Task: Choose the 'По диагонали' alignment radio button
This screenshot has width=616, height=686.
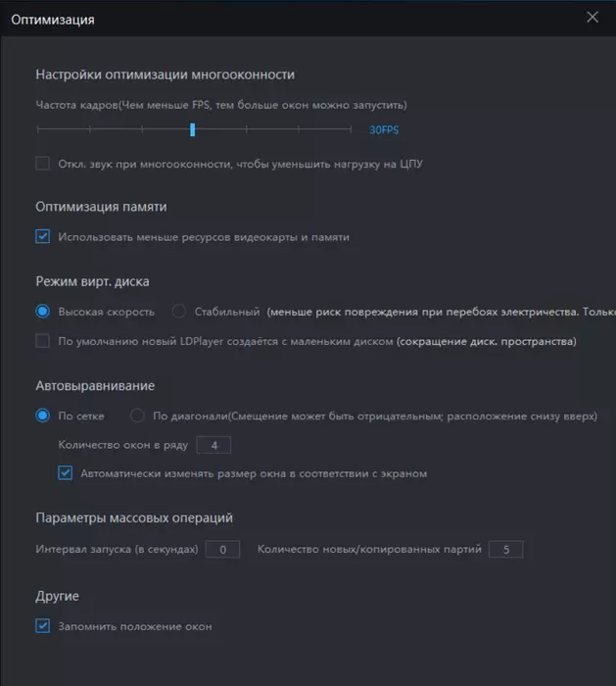Action: [x=138, y=416]
